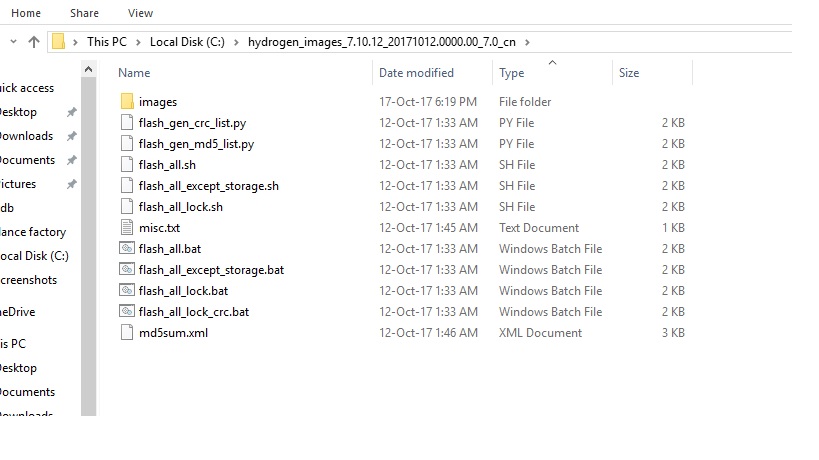Click the Text Document type cell
Screen dimensions: 819x460
click(x=539, y=228)
